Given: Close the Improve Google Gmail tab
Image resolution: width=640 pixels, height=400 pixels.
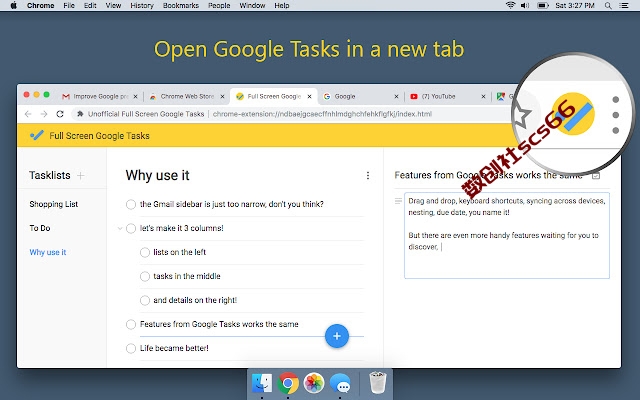Looking at the screenshot, I should click(x=135, y=96).
